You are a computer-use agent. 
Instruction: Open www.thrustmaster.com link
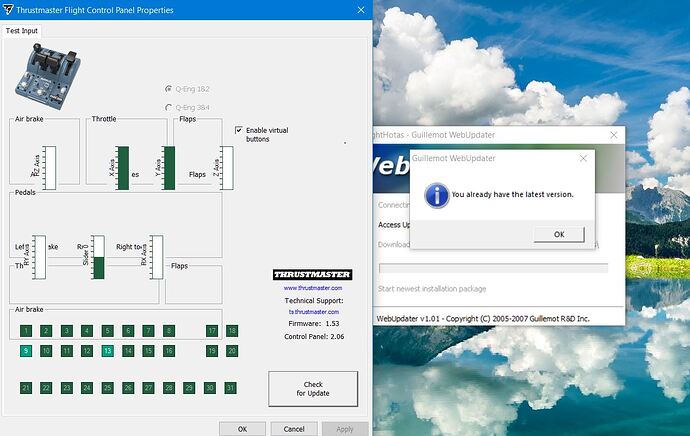(313, 288)
